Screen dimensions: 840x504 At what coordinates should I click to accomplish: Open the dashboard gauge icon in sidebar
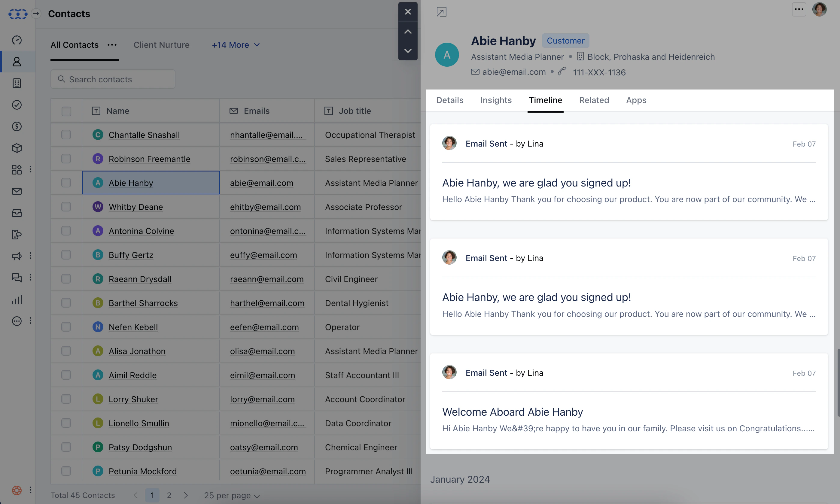click(x=17, y=40)
